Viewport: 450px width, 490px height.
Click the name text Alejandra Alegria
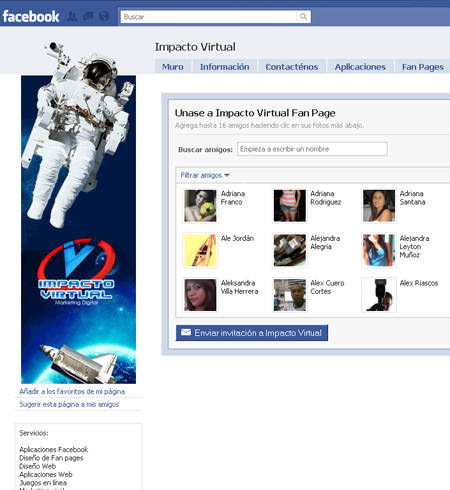[x=325, y=242]
